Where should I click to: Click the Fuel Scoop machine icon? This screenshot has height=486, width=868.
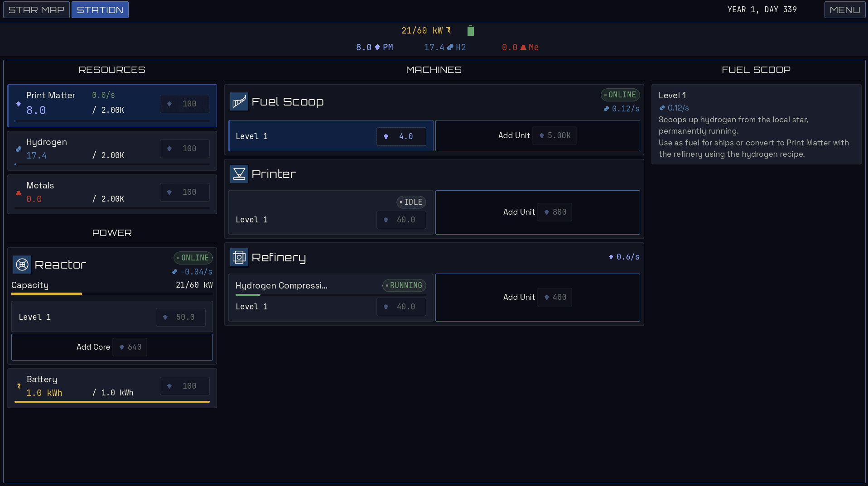point(239,101)
